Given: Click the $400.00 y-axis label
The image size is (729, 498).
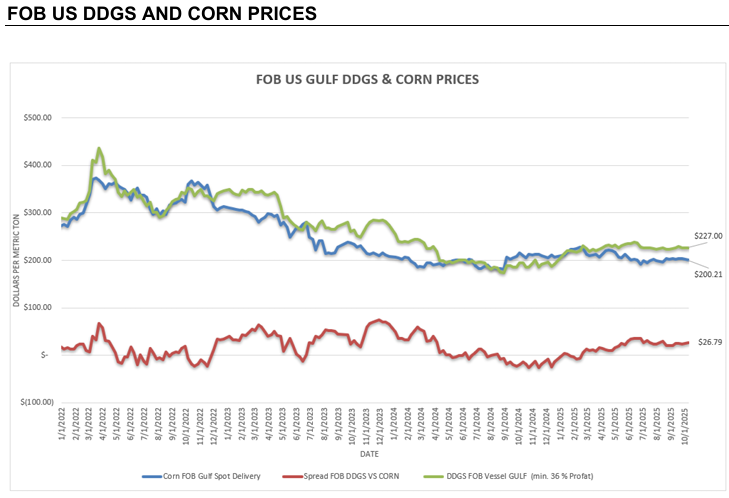Looking at the screenshot, I should click(38, 165).
